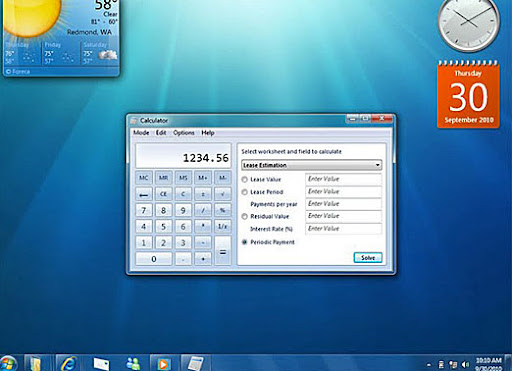Click the Calculator taskbar icon
Viewport: 512px width, 371px height.
pos(196,363)
